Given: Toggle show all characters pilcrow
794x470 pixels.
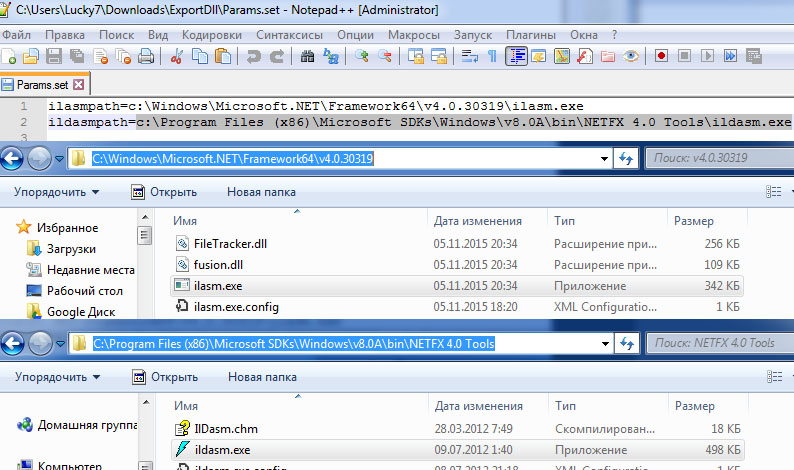Looking at the screenshot, I should [x=492, y=56].
